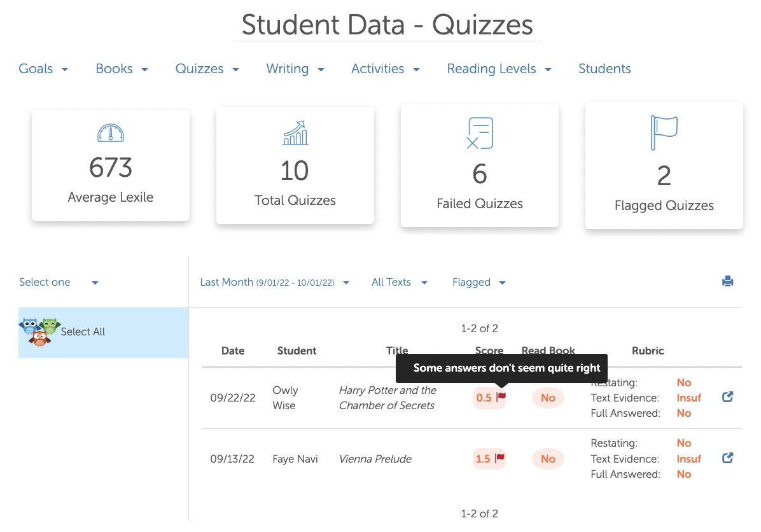Image resolution: width=761 pixels, height=532 pixels.
Task: Open the Writing menu
Action: 295,69
